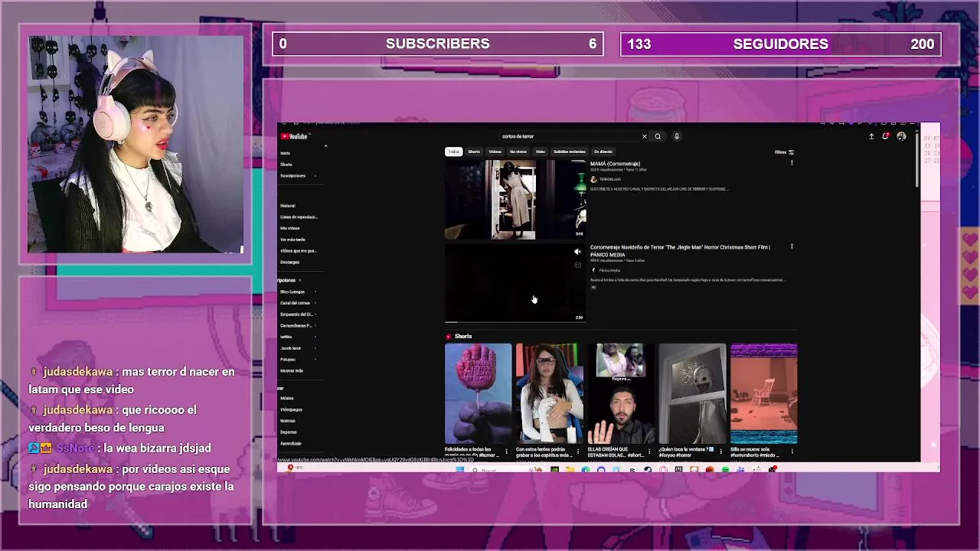Image resolution: width=980 pixels, height=551 pixels.
Task: Select the Shorts filter chip
Action: coord(474,152)
